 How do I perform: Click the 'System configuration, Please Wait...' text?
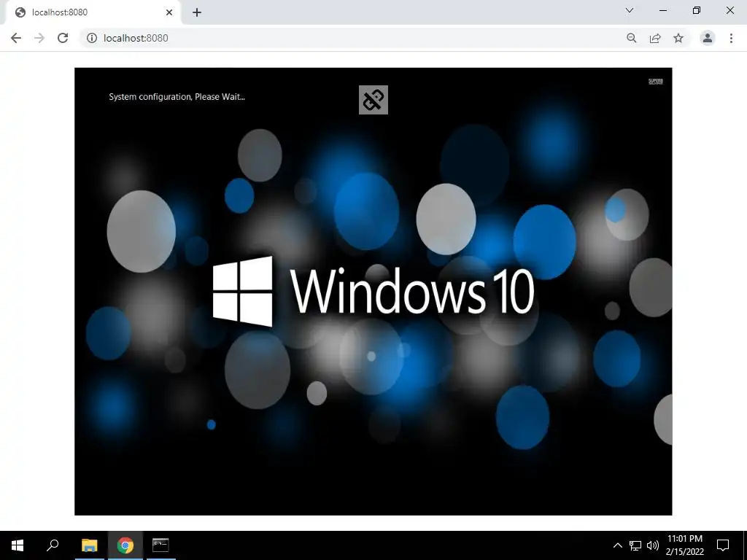click(177, 97)
